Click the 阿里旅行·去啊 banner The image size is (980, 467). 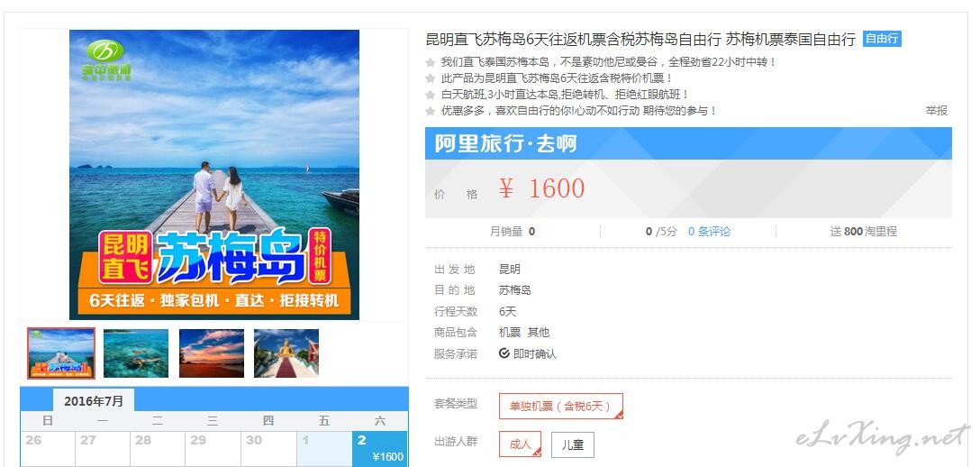tap(688, 143)
